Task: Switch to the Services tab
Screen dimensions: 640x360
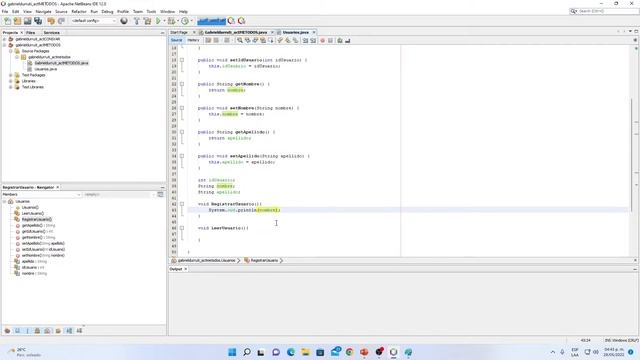Action: [51, 33]
